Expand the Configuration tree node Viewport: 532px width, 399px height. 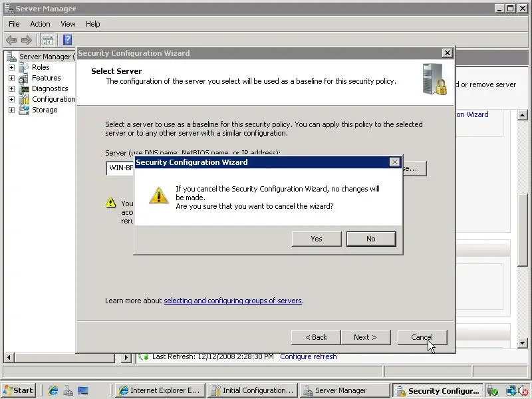(x=11, y=99)
